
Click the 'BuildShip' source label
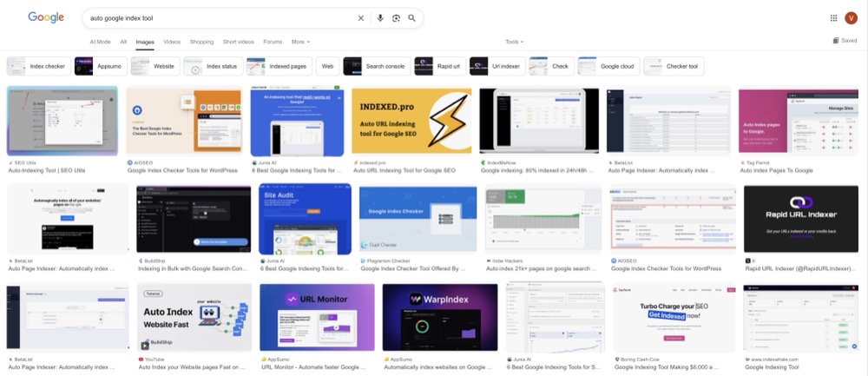pyautogui.click(x=155, y=261)
